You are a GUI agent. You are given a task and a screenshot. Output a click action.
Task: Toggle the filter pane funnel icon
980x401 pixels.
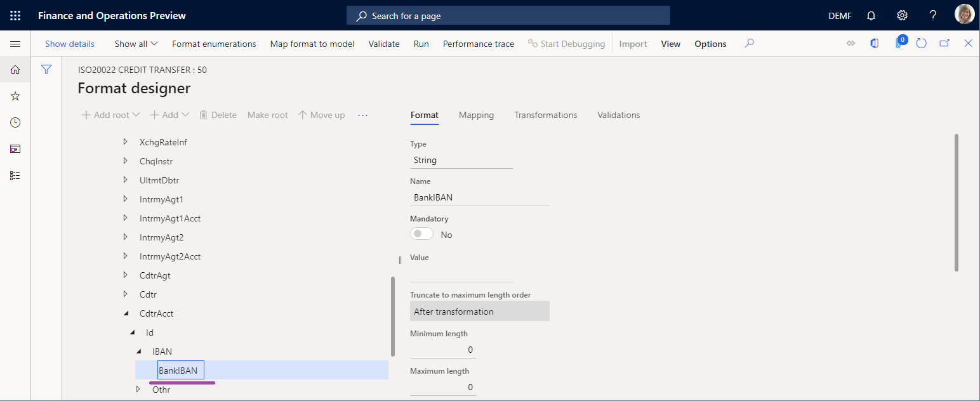(x=46, y=69)
